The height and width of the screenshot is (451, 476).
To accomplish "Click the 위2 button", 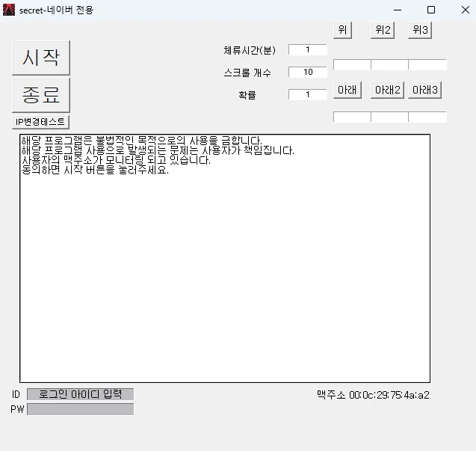I will pos(383,30).
